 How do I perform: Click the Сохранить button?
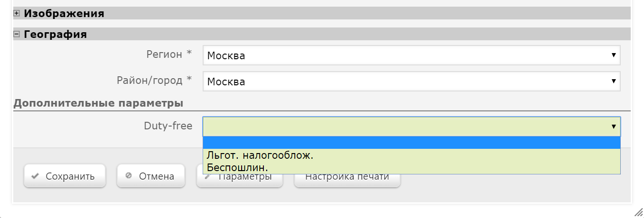(65, 176)
